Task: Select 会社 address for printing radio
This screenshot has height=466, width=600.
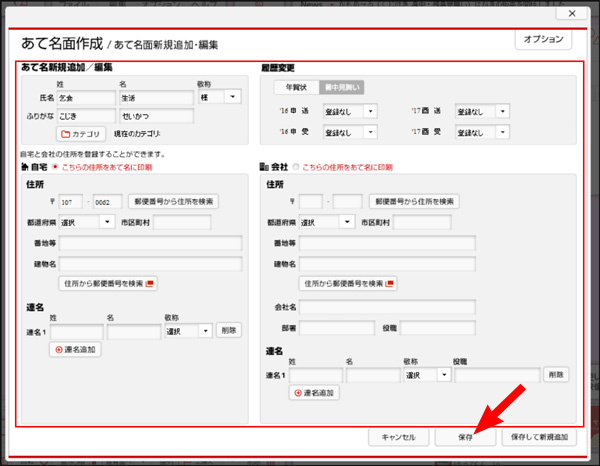Action: pyautogui.click(x=296, y=167)
